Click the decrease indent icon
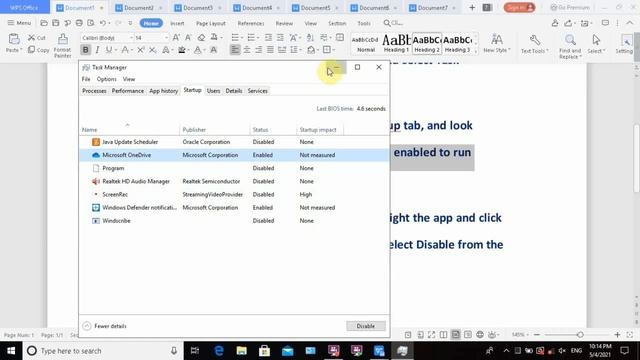The width and height of the screenshot is (640, 360). pos(268,38)
